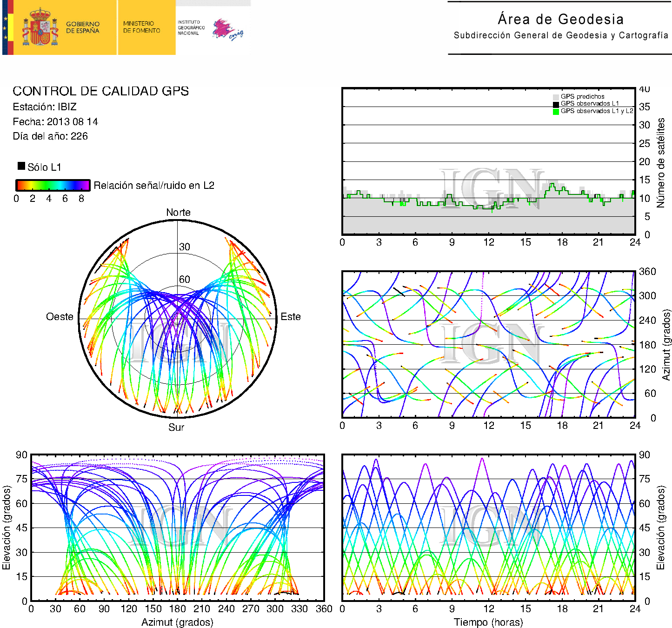The width and height of the screenshot is (672, 628).
Task: Click the Norte label above the skyplot
Action: point(178,213)
